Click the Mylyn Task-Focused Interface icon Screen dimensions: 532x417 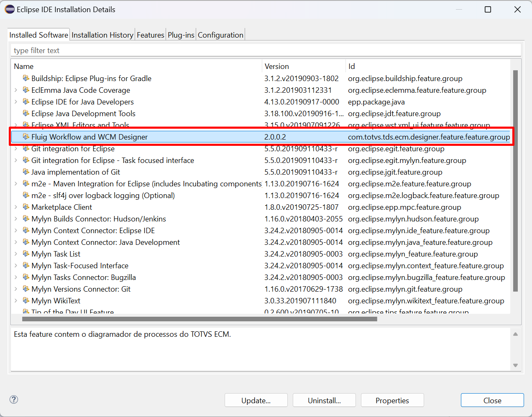[x=26, y=265]
